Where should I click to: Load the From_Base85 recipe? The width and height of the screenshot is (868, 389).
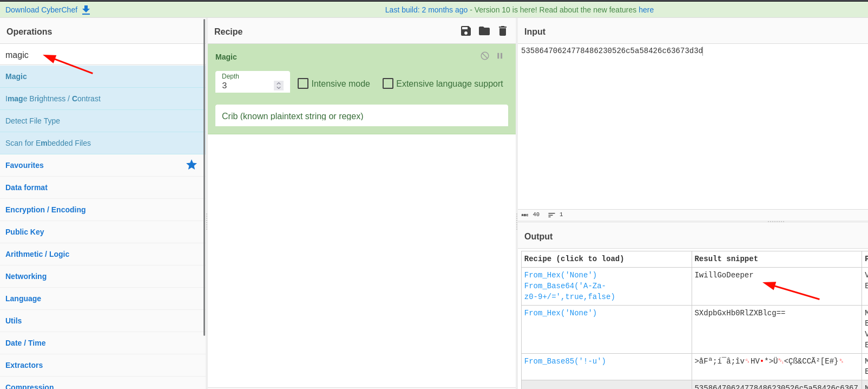coord(565,361)
